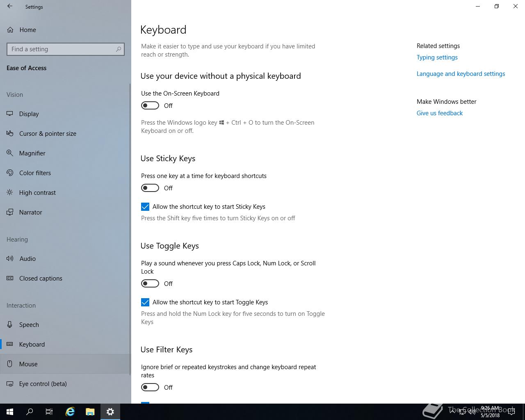Select Audio under Hearing
The width and height of the screenshot is (525, 420).
[66, 258]
